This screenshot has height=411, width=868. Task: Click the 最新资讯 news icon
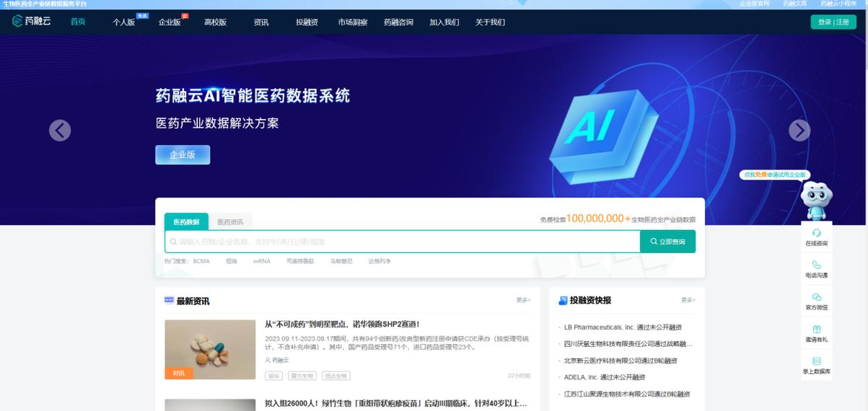click(169, 301)
